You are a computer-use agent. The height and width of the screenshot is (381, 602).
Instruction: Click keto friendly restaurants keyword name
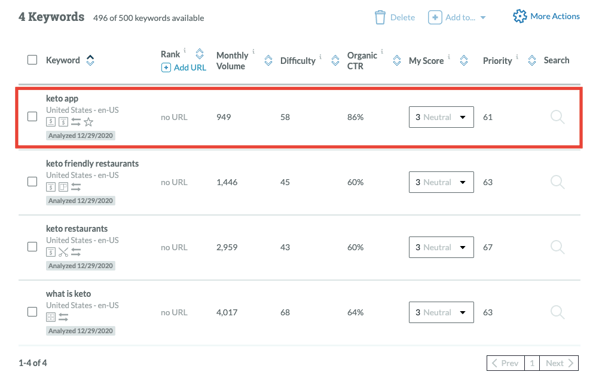[92, 164]
